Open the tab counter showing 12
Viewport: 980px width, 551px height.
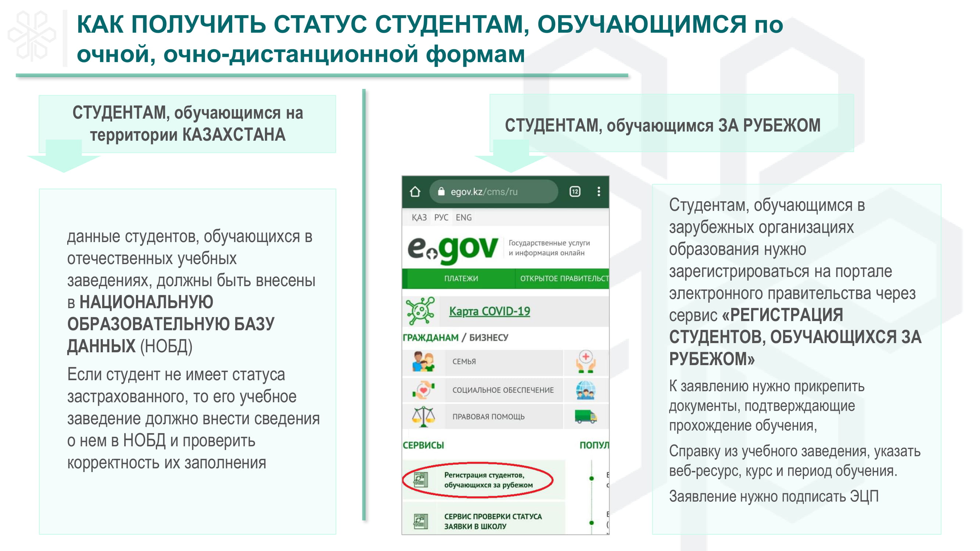point(574,191)
